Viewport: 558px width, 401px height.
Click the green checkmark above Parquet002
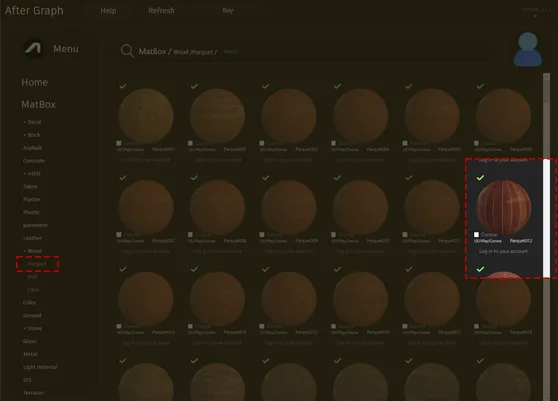click(x=194, y=86)
